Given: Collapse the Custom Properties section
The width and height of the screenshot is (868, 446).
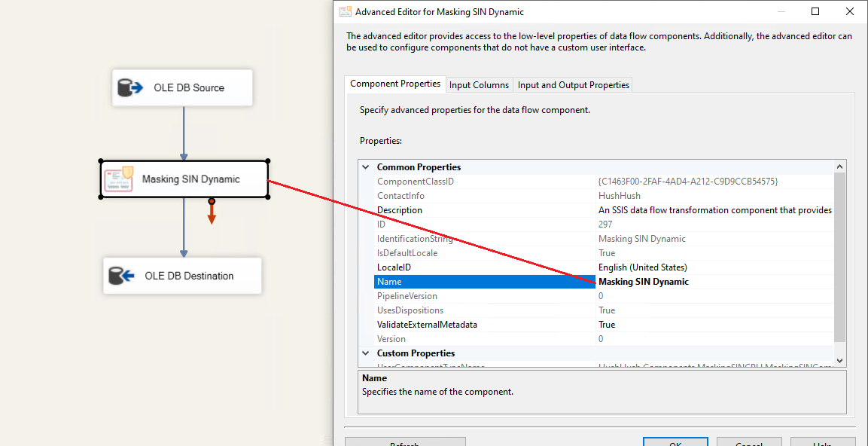Looking at the screenshot, I should coord(366,353).
